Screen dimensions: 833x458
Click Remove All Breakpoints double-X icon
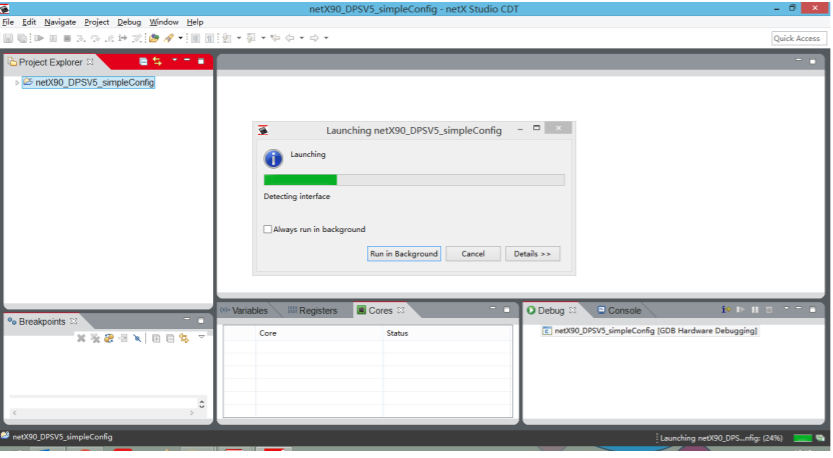click(x=95, y=338)
